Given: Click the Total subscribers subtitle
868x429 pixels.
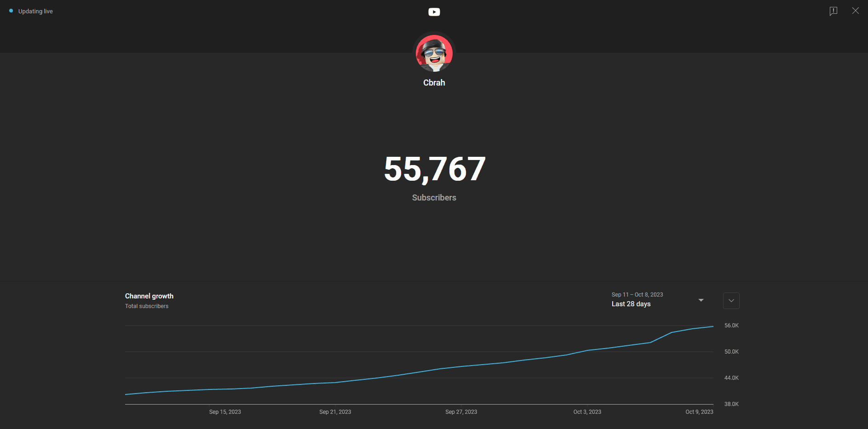Looking at the screenshot, I should 146,306.
